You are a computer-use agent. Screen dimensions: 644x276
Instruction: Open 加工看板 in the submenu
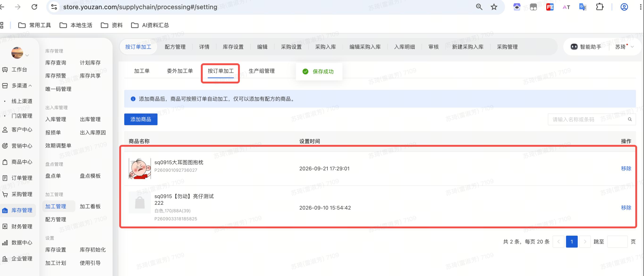[90, 206]
